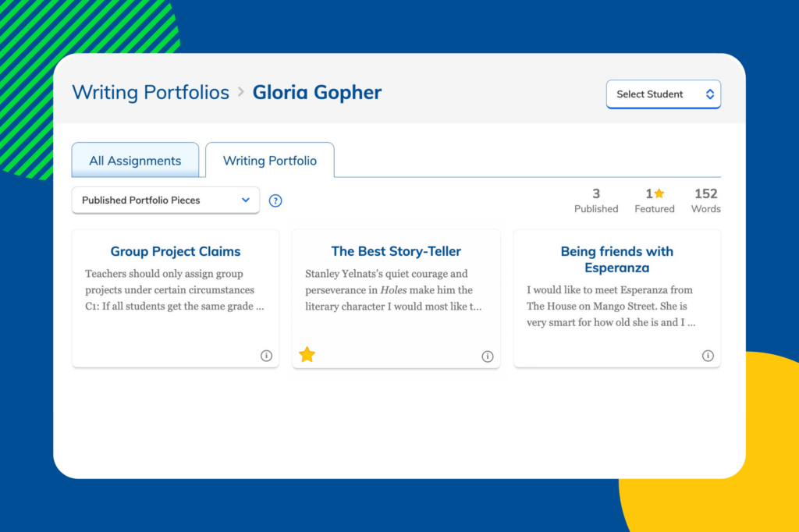This screenshot has width=799, height=532.
Task: Open info icon on Group Project Claims card
Action: click(x=266, y=356)
